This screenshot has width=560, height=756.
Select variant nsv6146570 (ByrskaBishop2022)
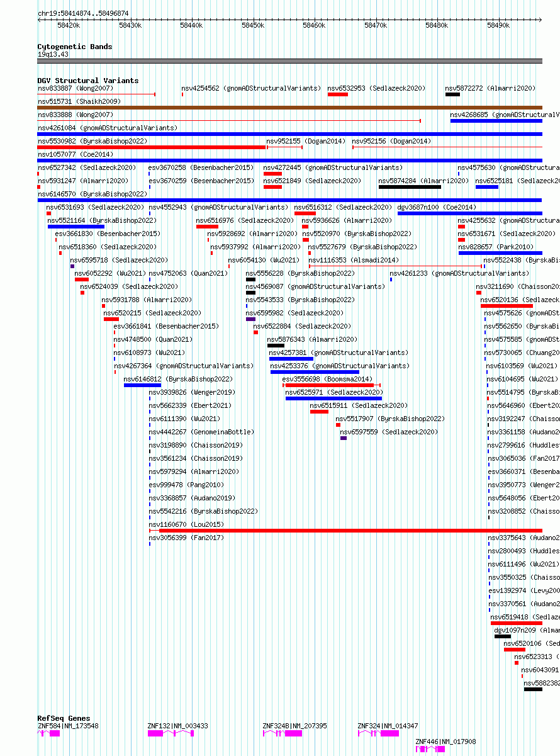(92, 194)
